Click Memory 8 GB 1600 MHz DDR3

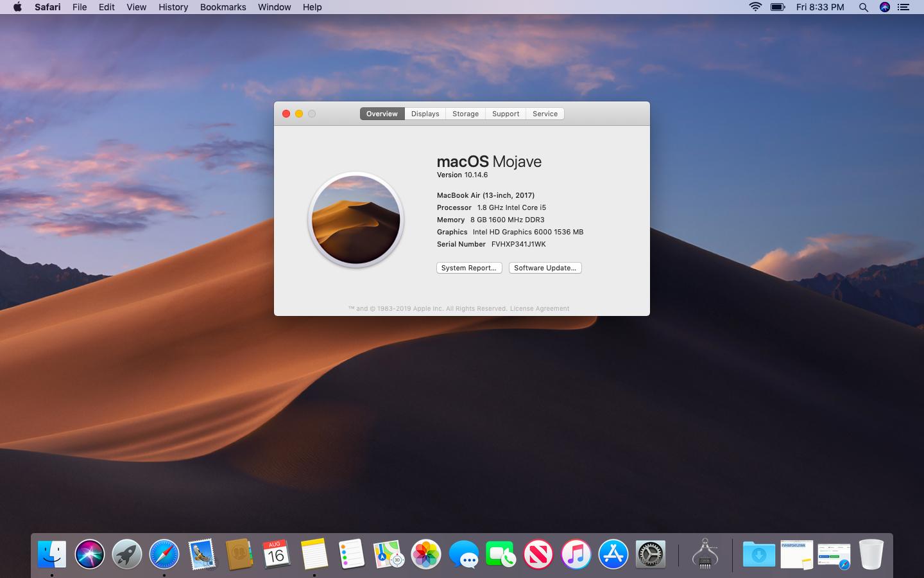(490, 220)
